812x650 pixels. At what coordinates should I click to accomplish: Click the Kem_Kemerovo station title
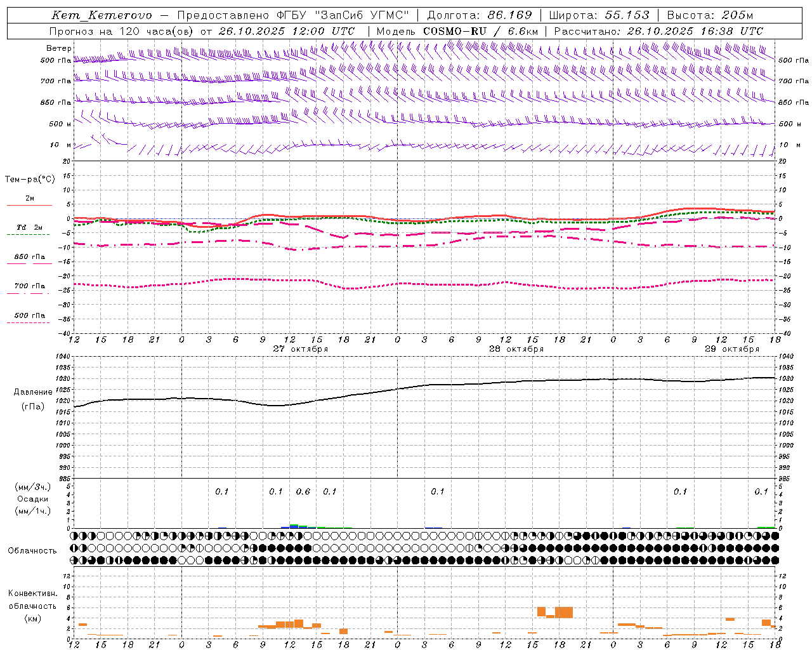point(101,15)
